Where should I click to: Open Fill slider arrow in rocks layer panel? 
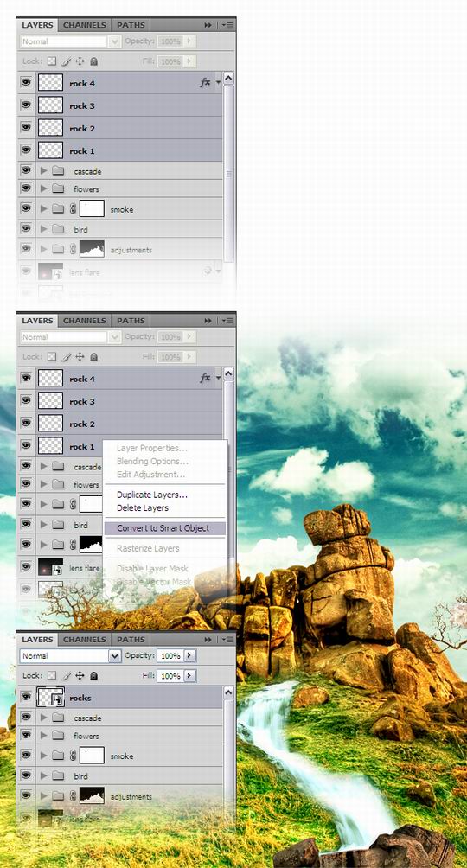[x=190, y=676]
